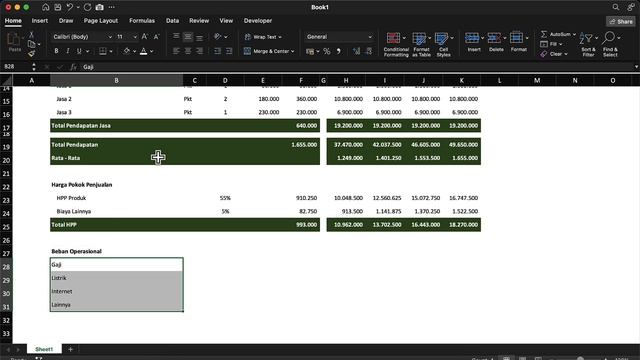Click the Cut scissors icon

[x=31, y=35]
